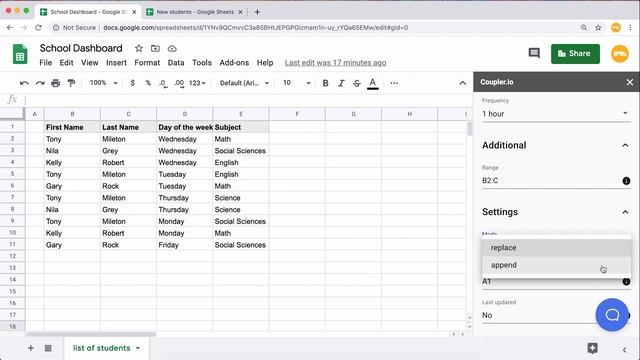Click the green Share button

[x=575, y=53]
